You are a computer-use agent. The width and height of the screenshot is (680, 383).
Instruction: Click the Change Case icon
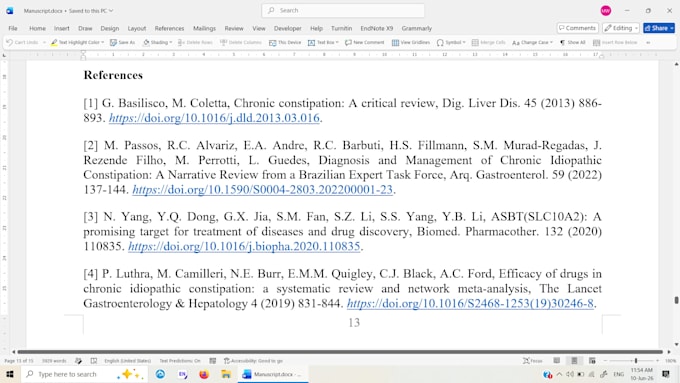click(x=516, y=43)
